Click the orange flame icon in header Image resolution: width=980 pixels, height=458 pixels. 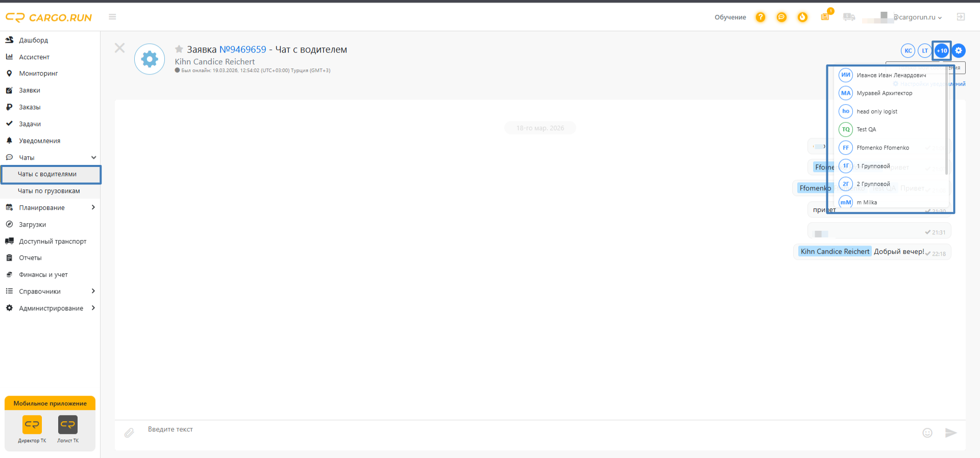(x=802, y=17)
